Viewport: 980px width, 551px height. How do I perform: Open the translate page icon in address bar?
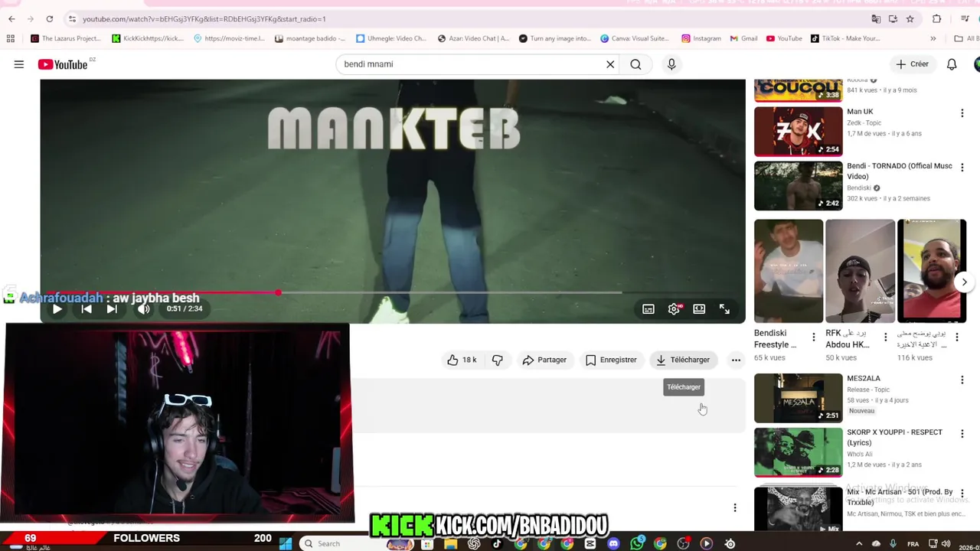click(x=876, y=18)
